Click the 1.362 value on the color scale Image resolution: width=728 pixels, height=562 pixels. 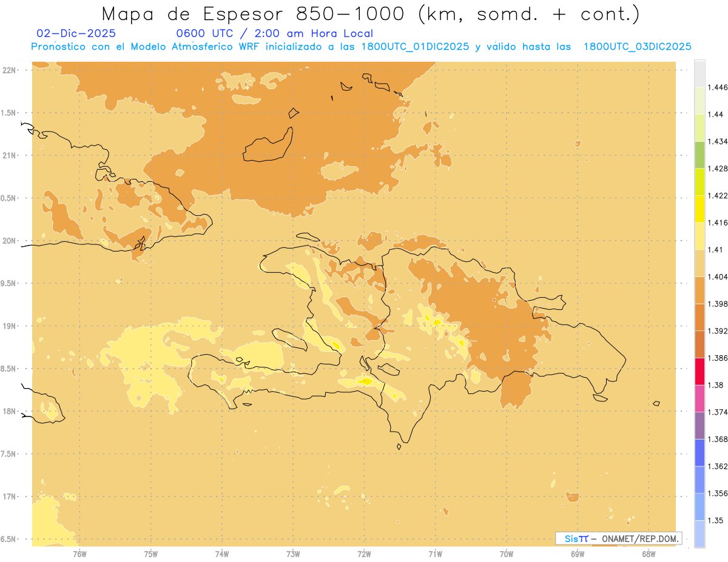pyautogui.click(x=718, y=466)
